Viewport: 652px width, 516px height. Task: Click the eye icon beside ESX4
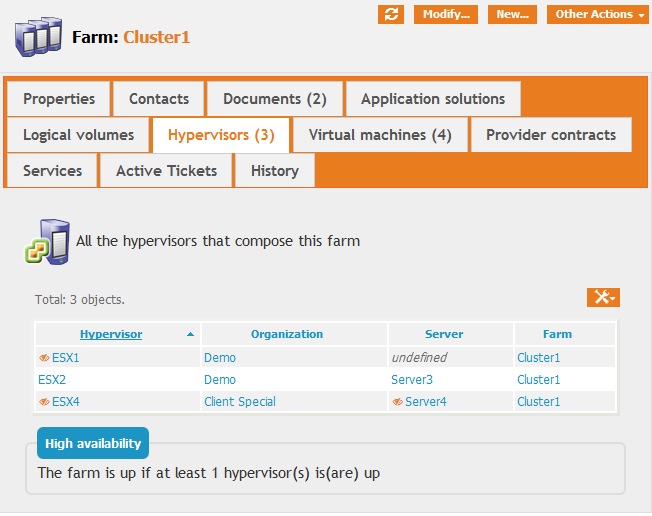pos(44,402)
